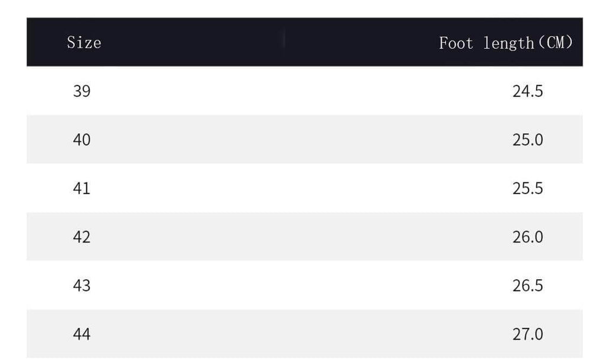Viewport: 608px width, 364px height.
Task: Click the 26.5 foot length value
Action: 528,286
